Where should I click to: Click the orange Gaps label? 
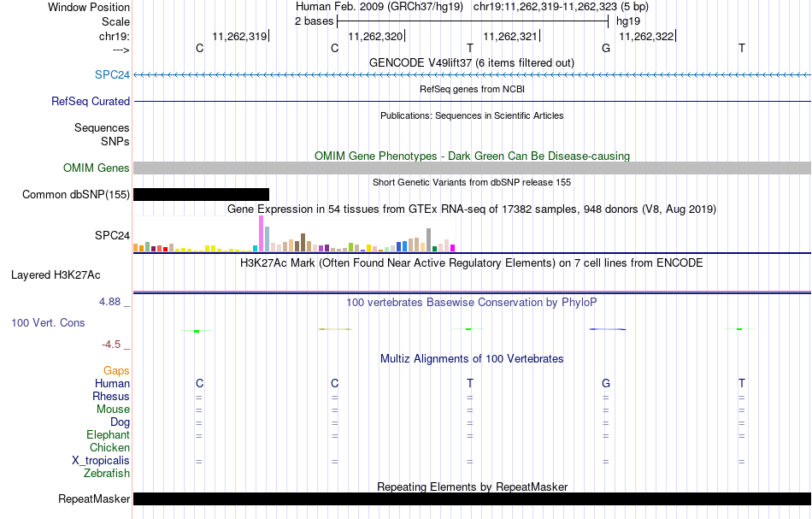pos(116,370)
